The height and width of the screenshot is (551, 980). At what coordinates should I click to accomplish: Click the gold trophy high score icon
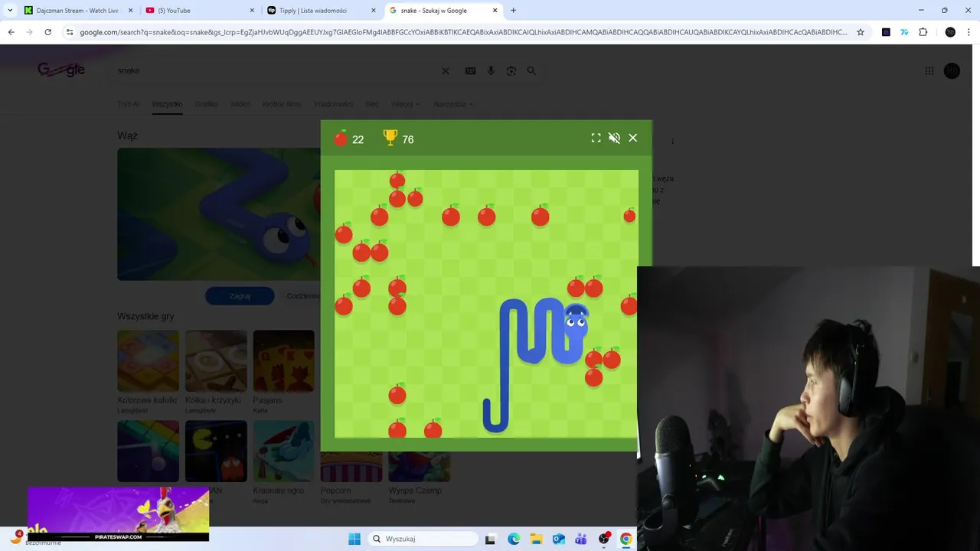point(390,138)
